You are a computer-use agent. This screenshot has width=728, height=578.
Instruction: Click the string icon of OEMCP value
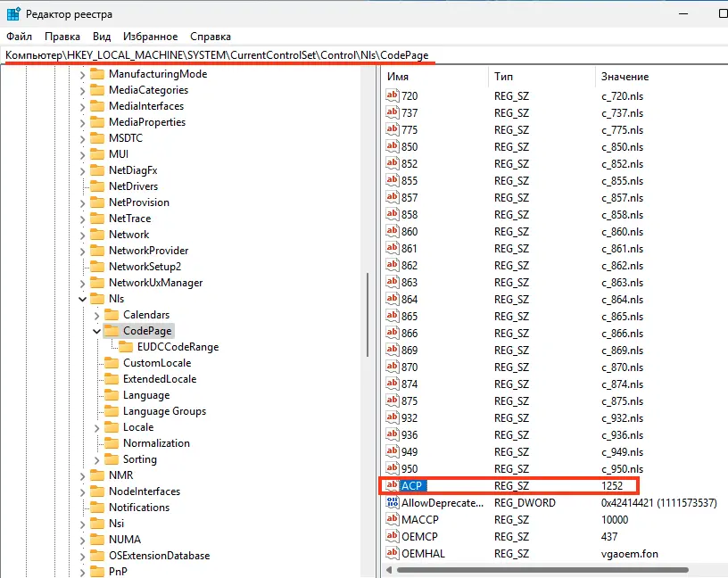pyautogui.click(x=393, y=536)
